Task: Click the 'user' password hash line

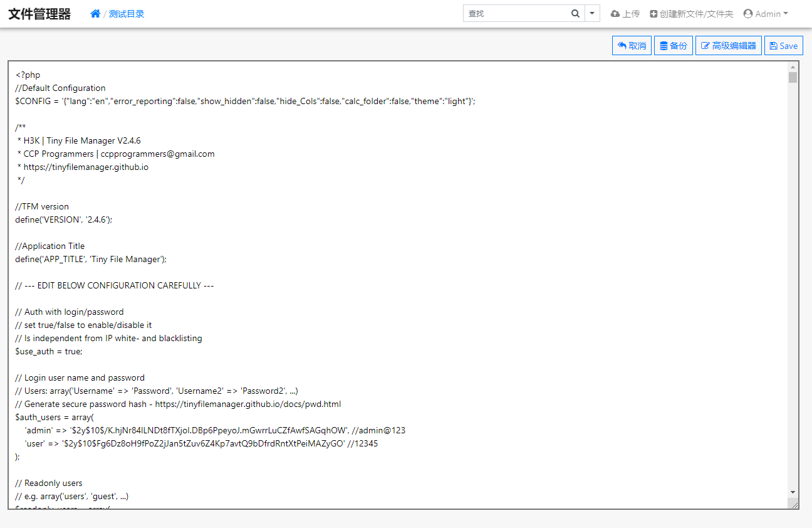Action: click(201, 443)
